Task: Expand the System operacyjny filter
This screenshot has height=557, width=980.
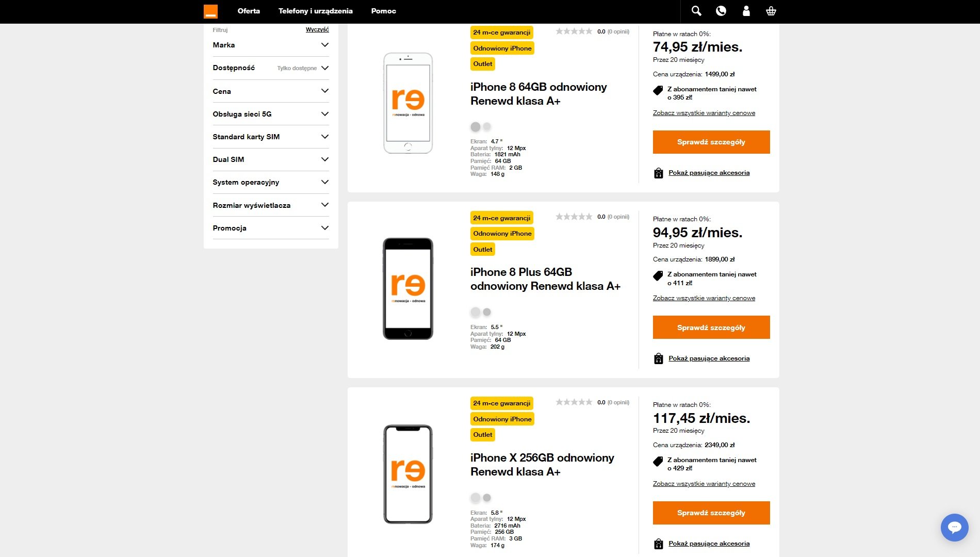Action: coord(271,182)
